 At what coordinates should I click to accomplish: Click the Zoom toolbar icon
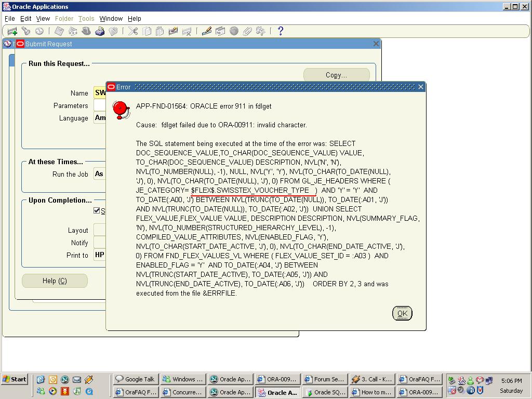click(x=220, y=31)
